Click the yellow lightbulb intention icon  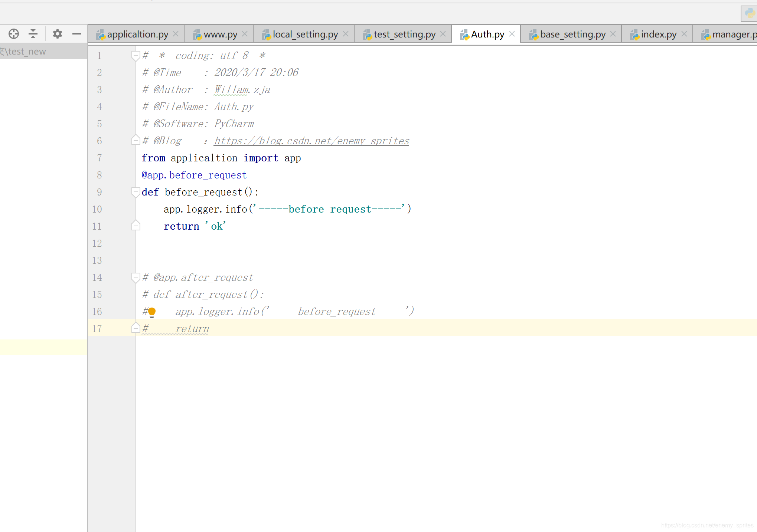click(x=152, y=312)
